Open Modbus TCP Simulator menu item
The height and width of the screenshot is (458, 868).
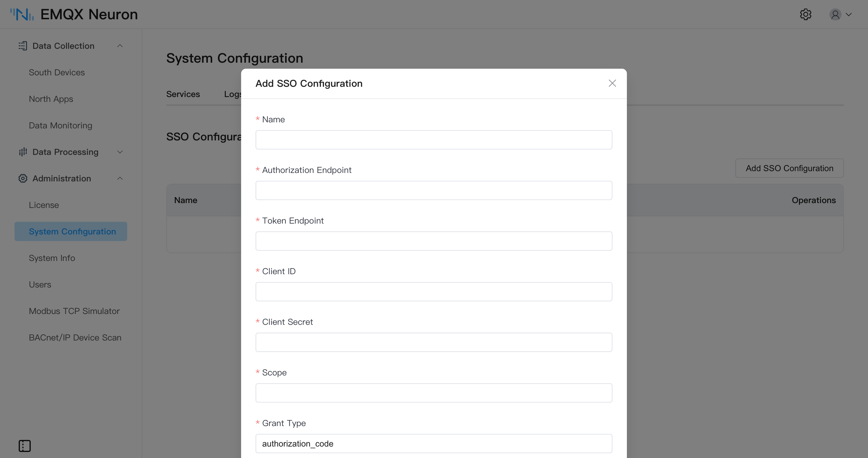pyautogui.click(x=74, y=311)
